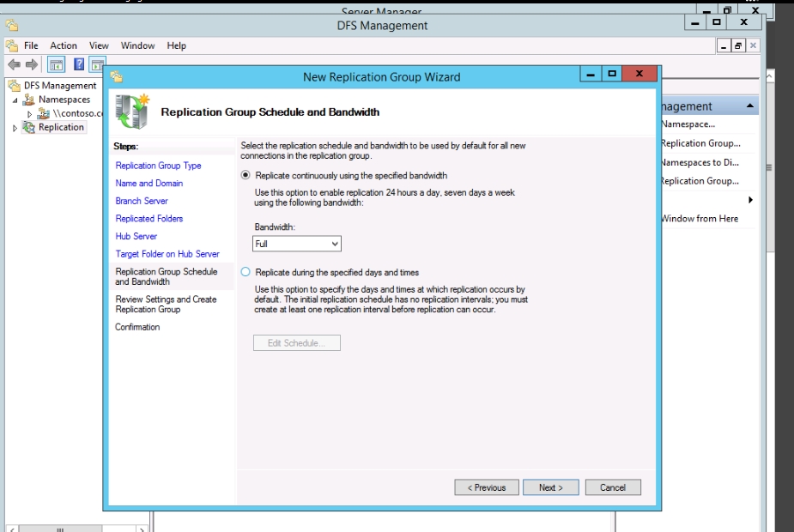The width and height of the screenshot is (794, 532).
Task: Open the View menu
Action: pos(99,45)
